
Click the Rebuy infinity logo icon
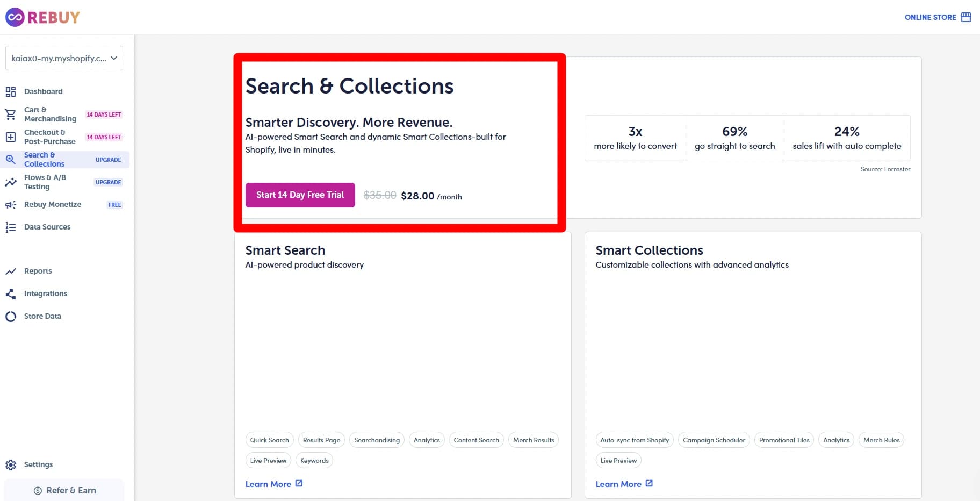pos(15,17)
